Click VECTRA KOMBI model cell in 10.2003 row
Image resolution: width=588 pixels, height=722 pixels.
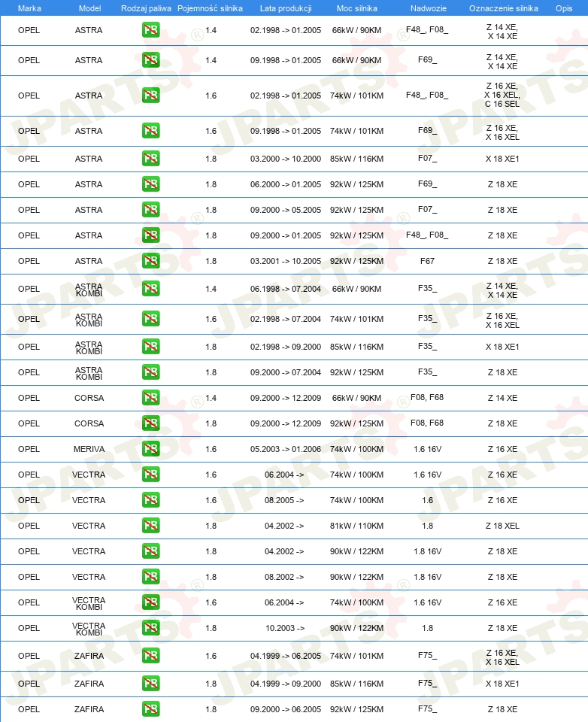coord(89,629)
